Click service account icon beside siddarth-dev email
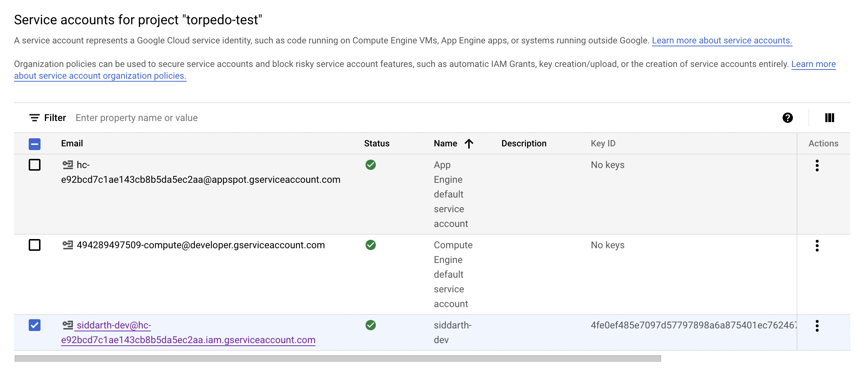The width and height of the screenshot is (868, 381). coord(67,325)
